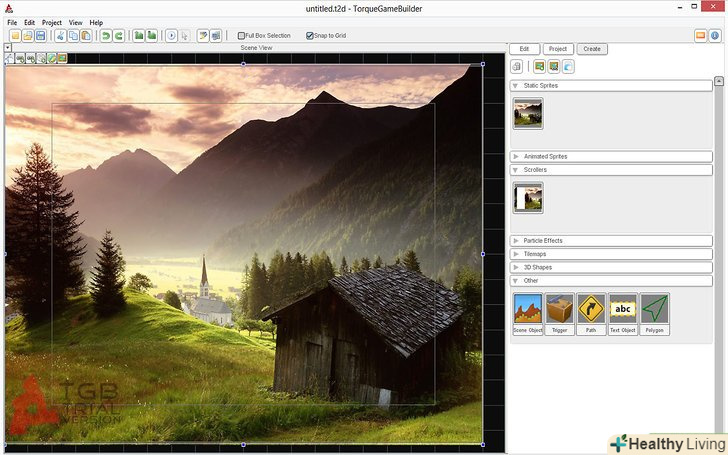Click the Cut scissors icon
Screen dimensions: 728x455
coord(60,36)
